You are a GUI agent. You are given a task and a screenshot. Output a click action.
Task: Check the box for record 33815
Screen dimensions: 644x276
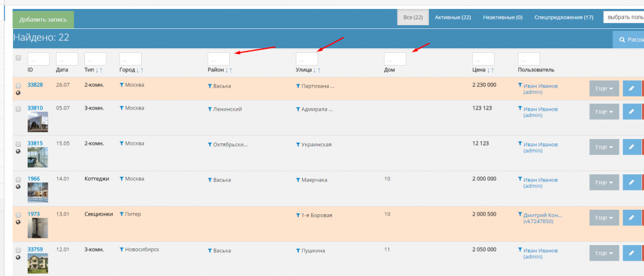click(x=18, y=144)
